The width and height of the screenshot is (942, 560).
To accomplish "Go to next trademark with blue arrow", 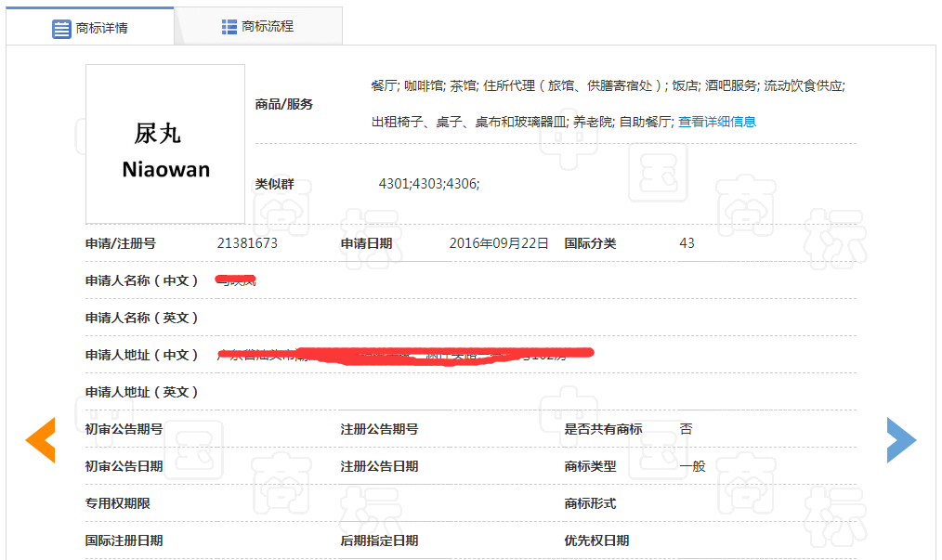I will point(901,440).
